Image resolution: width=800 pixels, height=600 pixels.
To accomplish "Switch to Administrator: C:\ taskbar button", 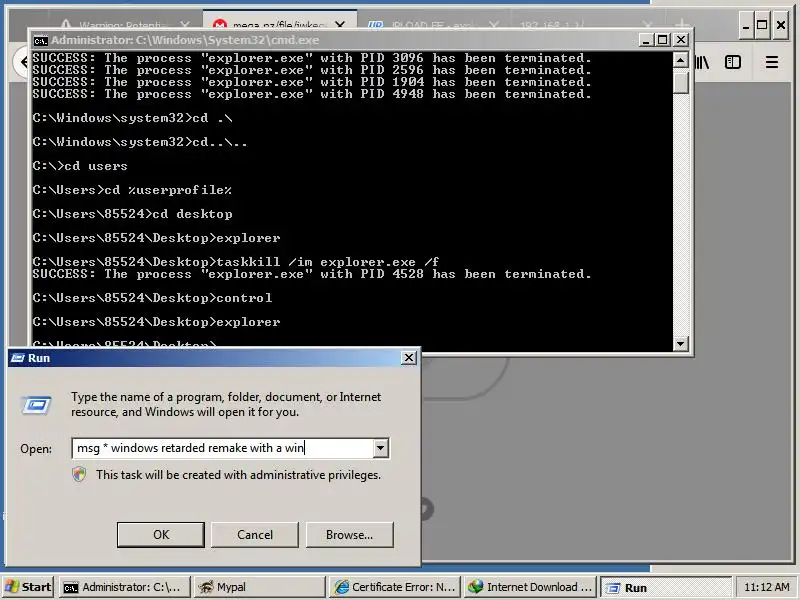I will pos(124,587).
